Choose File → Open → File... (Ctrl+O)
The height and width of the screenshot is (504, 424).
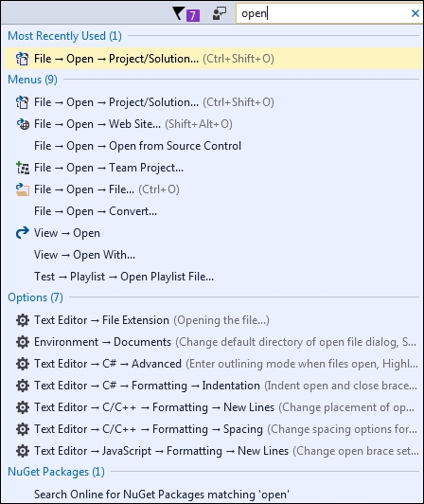coord(213,189)
